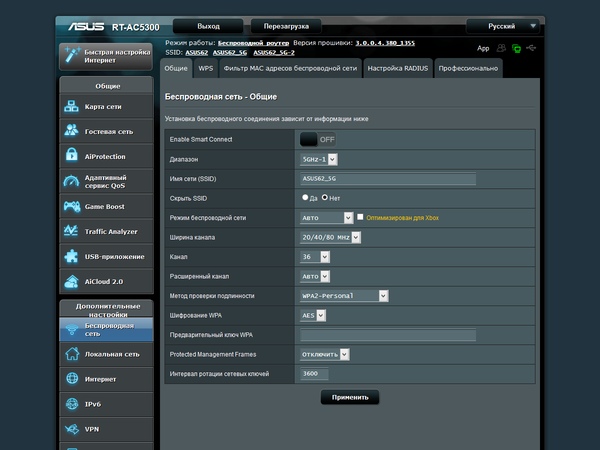Open Traffic Analyzer icon in sidebar
The width and height of the screenshot is (600, 450).
point(72,231)
